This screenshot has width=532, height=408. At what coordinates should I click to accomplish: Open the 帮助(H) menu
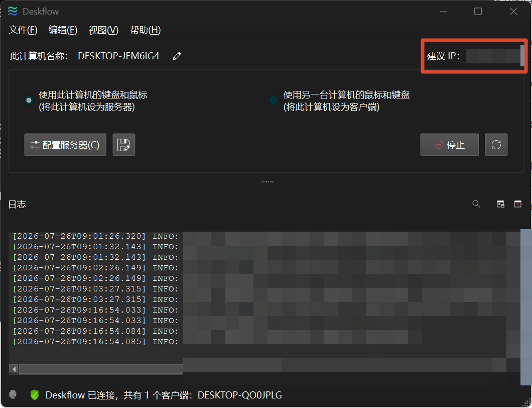coord(145,30)
